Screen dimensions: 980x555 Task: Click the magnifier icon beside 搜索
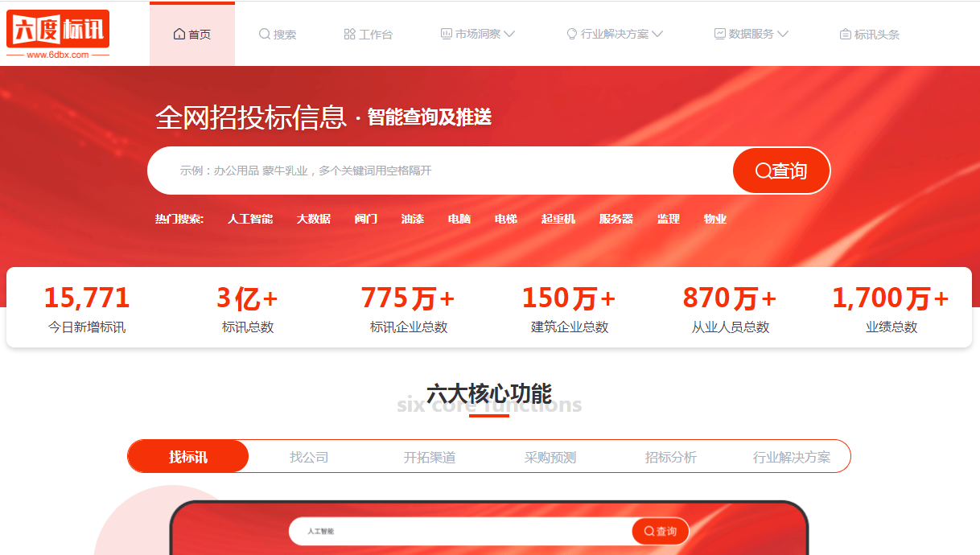(x=264, y=34)
